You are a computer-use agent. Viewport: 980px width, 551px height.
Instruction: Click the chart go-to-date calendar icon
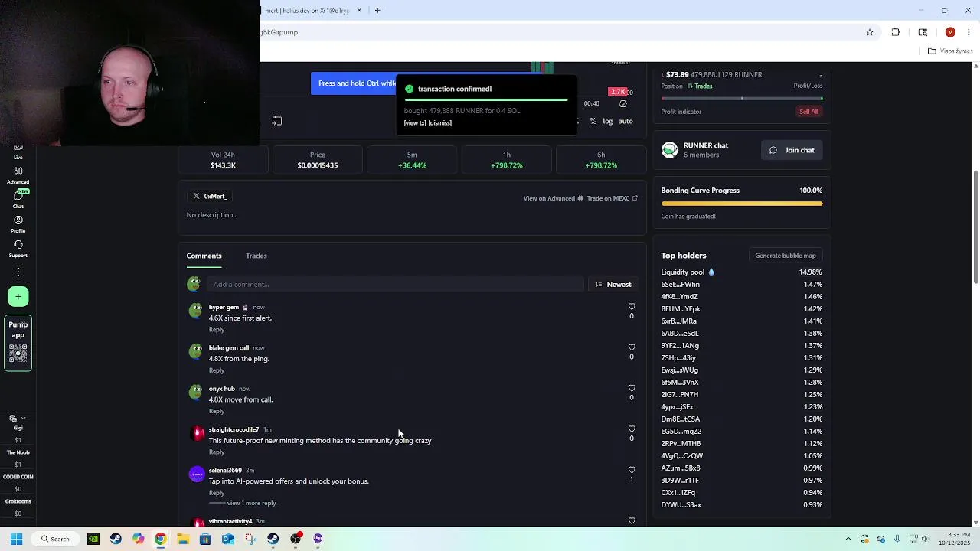coord(277,121)
